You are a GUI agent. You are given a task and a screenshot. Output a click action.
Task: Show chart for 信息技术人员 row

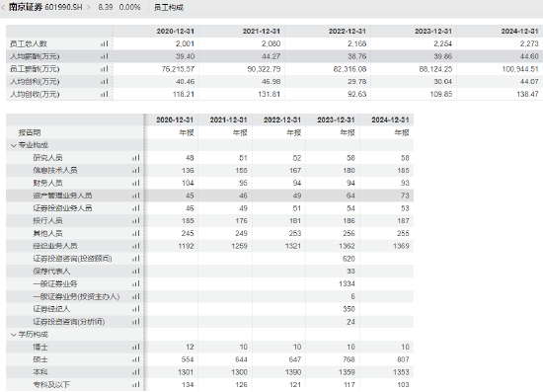coord(136,171)
